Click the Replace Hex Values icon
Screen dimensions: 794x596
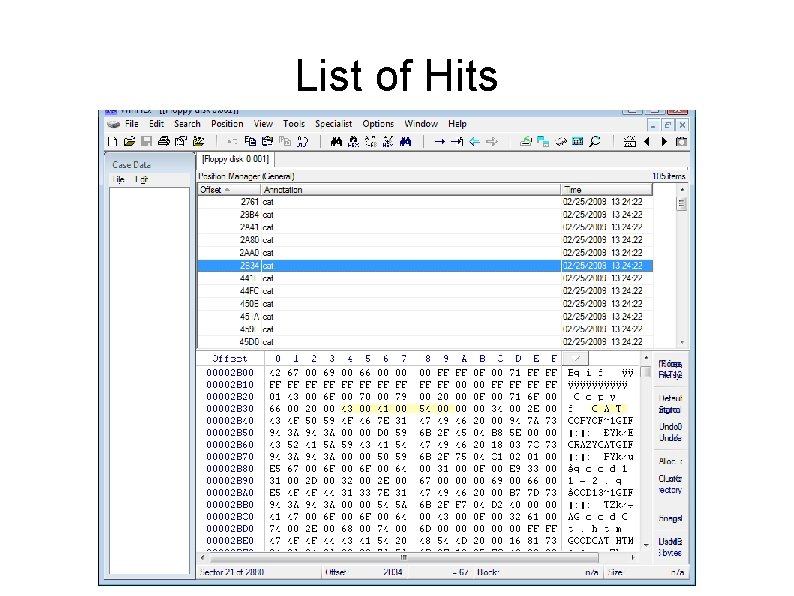(388, 141)
